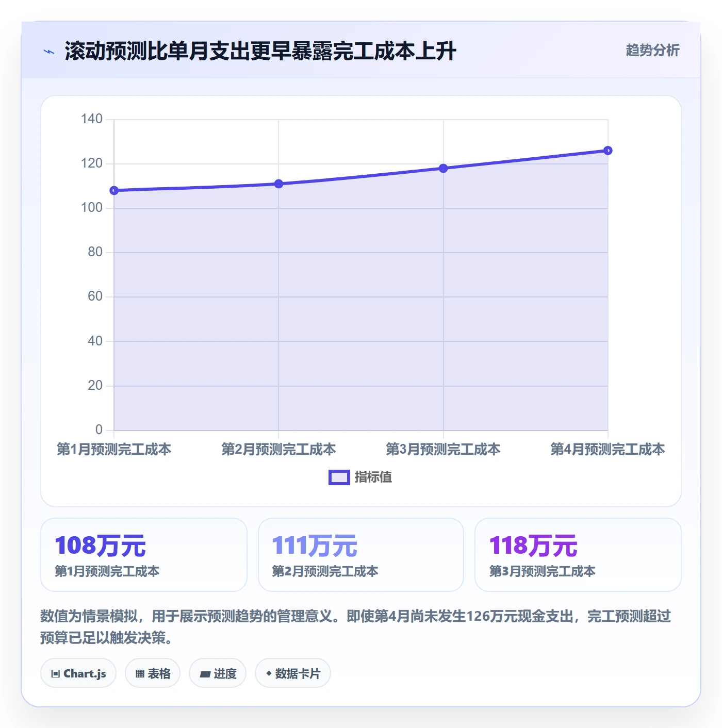Image resolution: width=722 pixels, height=728 pixels.
Task: Select the 第1月 data point on the line
Action: [x=114, y=191]
